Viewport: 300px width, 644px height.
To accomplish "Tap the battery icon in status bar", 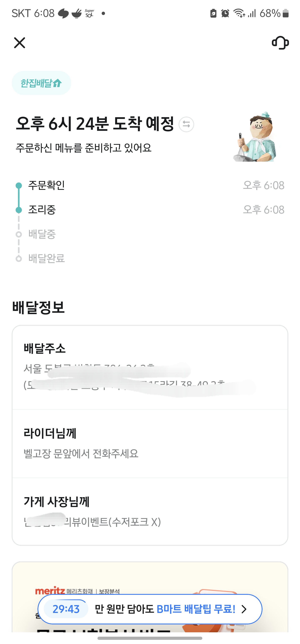I will point(285,13).
